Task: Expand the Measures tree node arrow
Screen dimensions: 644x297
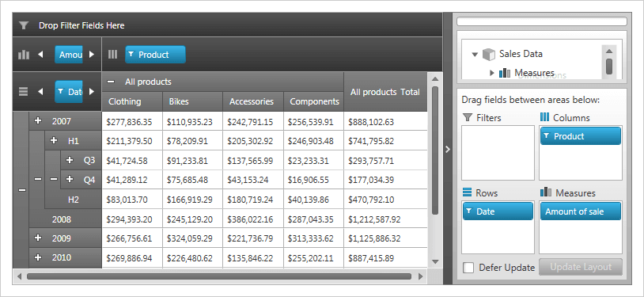Action: 492,73
